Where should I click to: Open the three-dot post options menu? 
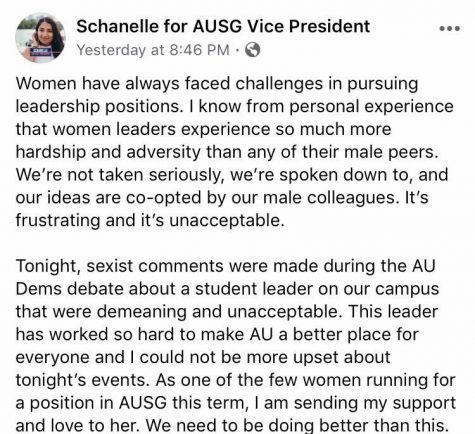tap(450, 29)
